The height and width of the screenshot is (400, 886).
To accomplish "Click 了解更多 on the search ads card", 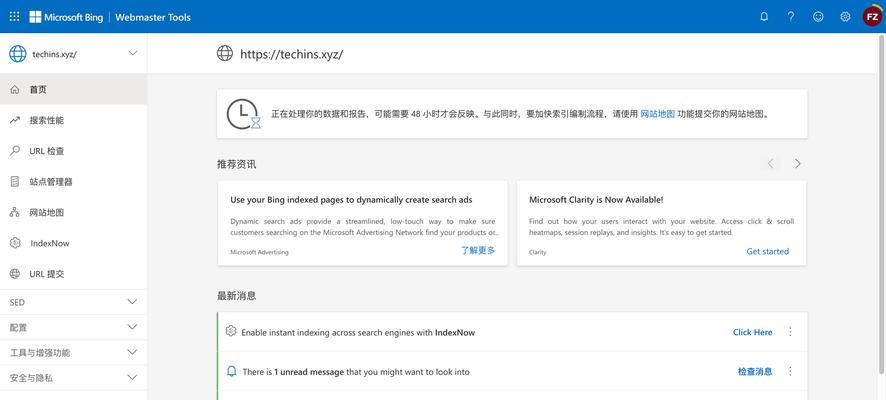I will [x=478, y=250].
